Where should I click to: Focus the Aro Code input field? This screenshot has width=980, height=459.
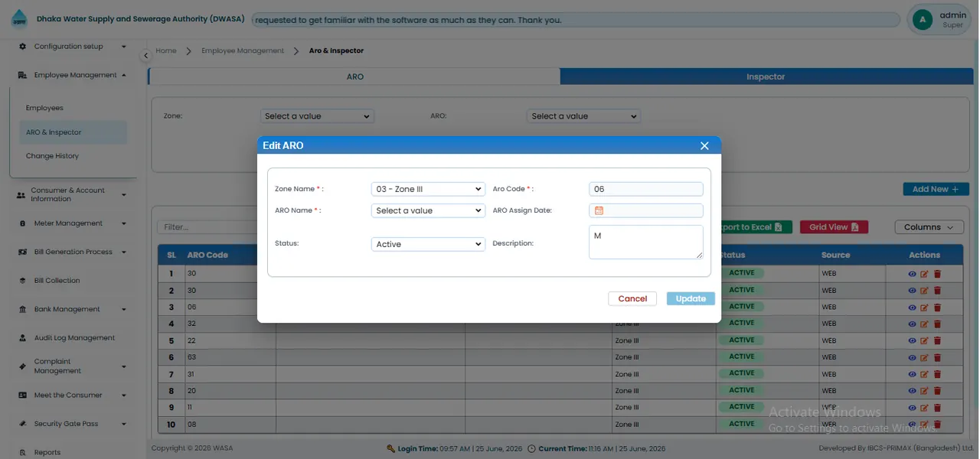[646, 189]
